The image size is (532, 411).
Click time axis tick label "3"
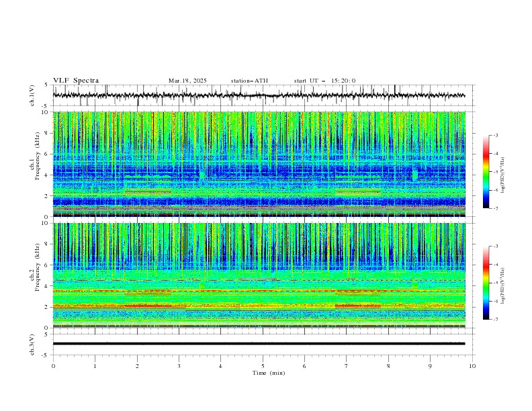coord(179,366)
